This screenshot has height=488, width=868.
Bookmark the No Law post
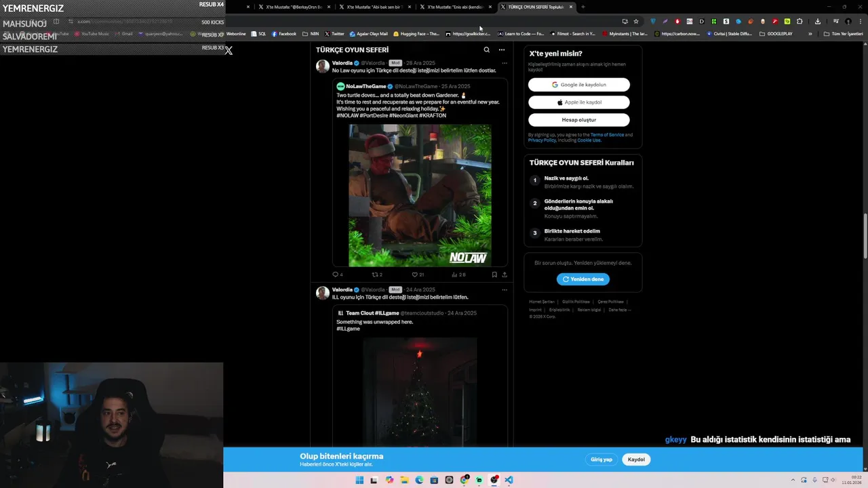point(494,274)
